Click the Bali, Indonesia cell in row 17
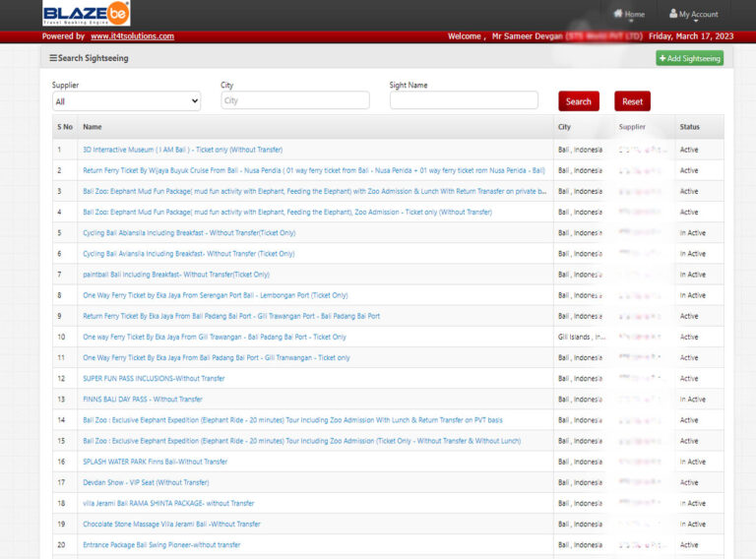Viewport: 756px width, 559px height. [580, 482]
